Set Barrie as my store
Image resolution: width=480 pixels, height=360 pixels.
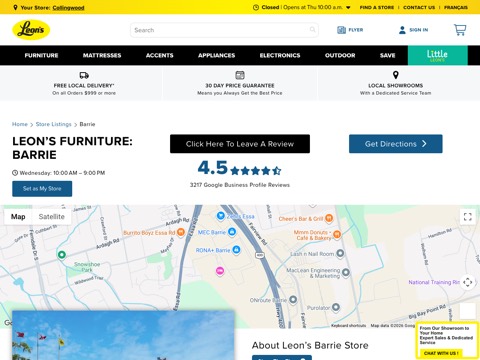click(x=42, y=189)
